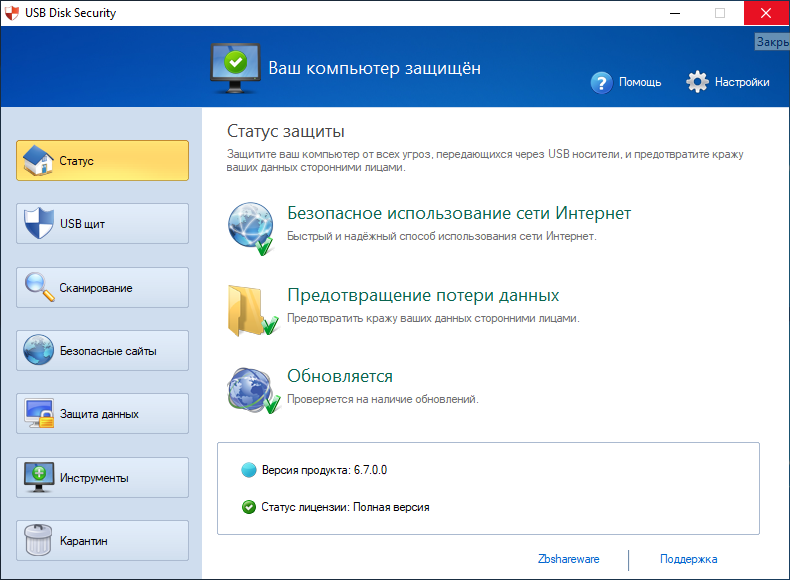790x580 pixels.
Task: Open Помощь link
Action: [x=640, y=82]
